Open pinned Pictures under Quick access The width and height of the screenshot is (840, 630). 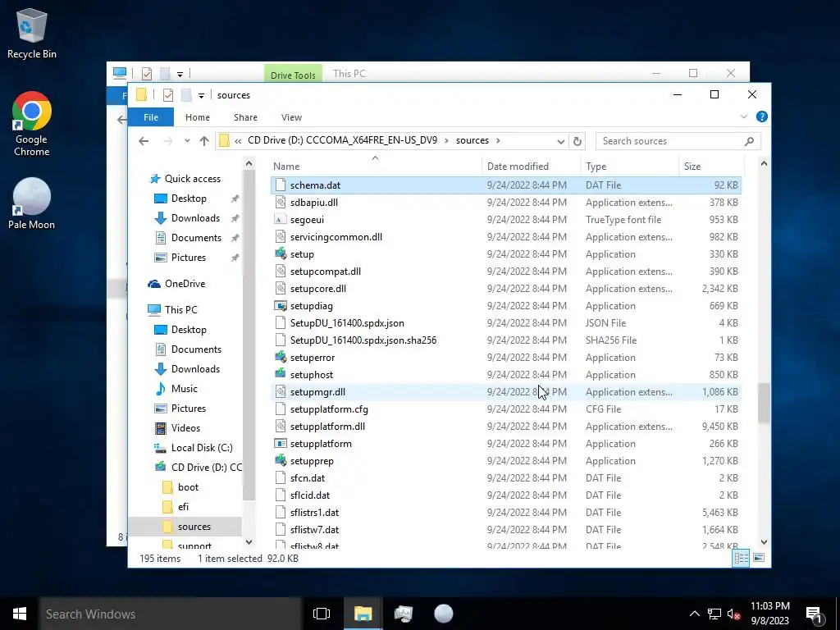(188, 258)
